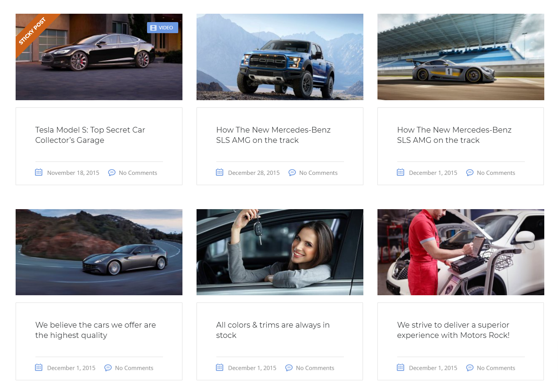The image size is (558, 392).
Task: Open the blue Ford truck thumbnail
Action: coord(280,57)
